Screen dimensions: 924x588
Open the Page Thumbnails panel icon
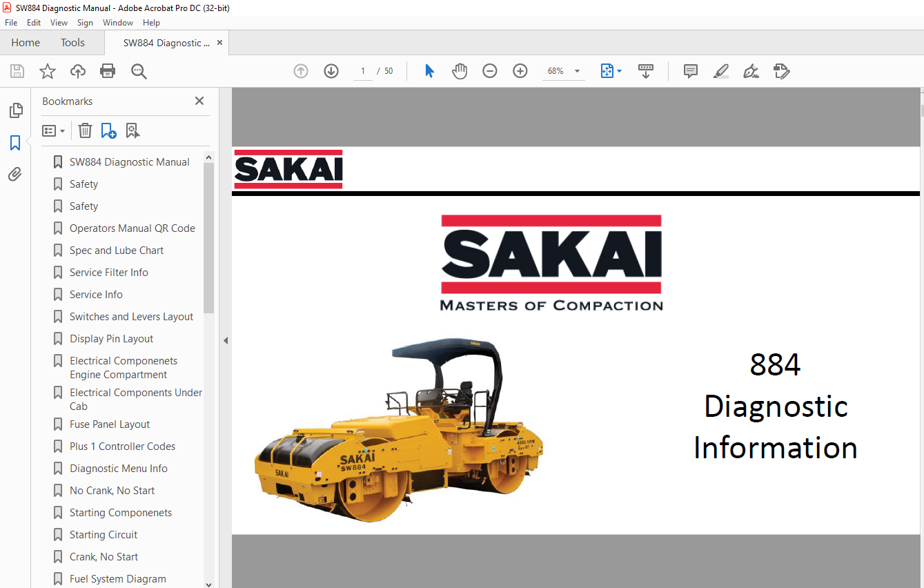click(15, 110)
